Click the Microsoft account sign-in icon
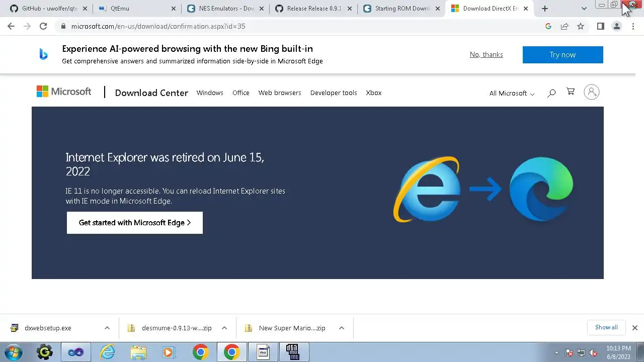Viewport: 644px width, 362px height. tap(592, 92)
